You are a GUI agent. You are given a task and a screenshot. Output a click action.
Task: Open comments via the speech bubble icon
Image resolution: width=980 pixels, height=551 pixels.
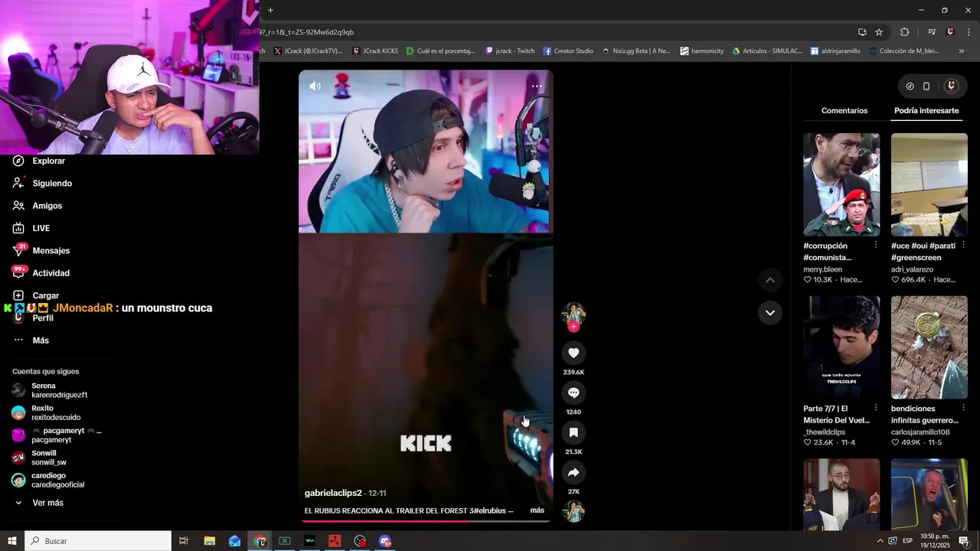click(573, 393)
